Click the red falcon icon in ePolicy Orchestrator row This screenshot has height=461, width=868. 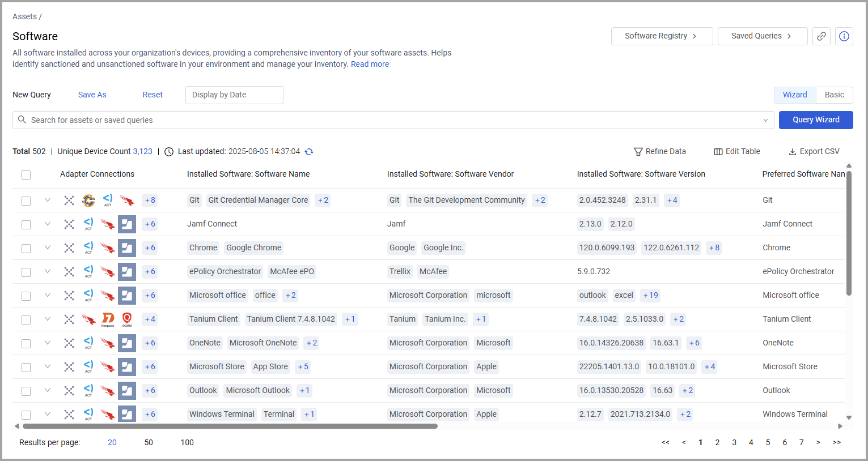108,272
